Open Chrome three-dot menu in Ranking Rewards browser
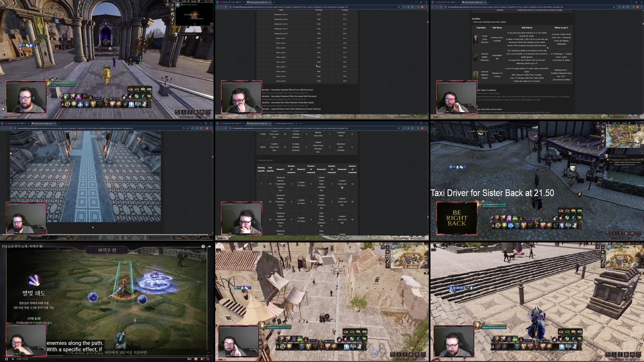The width and height of the screenshot is (644, 362). tap(426, 128)
